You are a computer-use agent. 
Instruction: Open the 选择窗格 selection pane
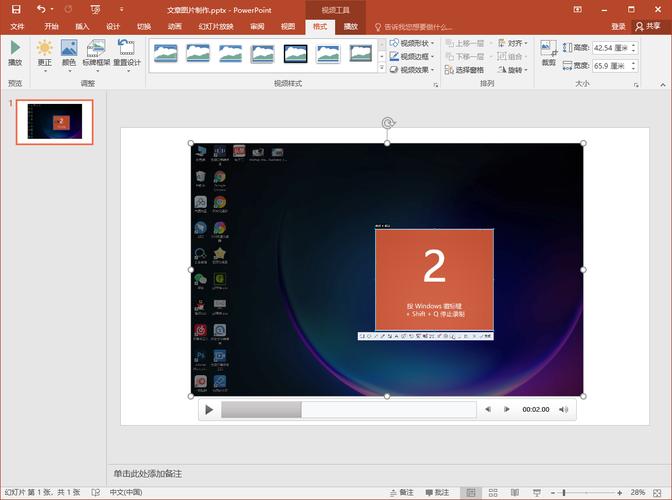(465, 69)
